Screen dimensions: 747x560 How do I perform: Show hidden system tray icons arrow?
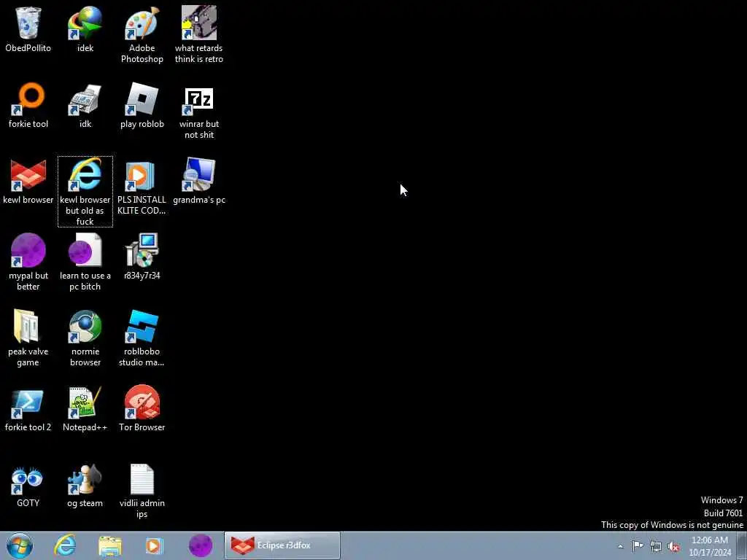(x=620, y=547)
